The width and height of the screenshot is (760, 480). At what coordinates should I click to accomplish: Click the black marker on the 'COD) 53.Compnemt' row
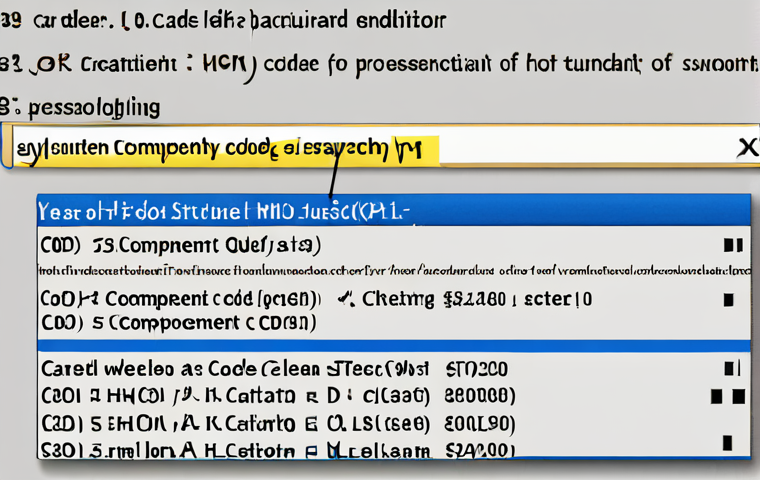732,244
